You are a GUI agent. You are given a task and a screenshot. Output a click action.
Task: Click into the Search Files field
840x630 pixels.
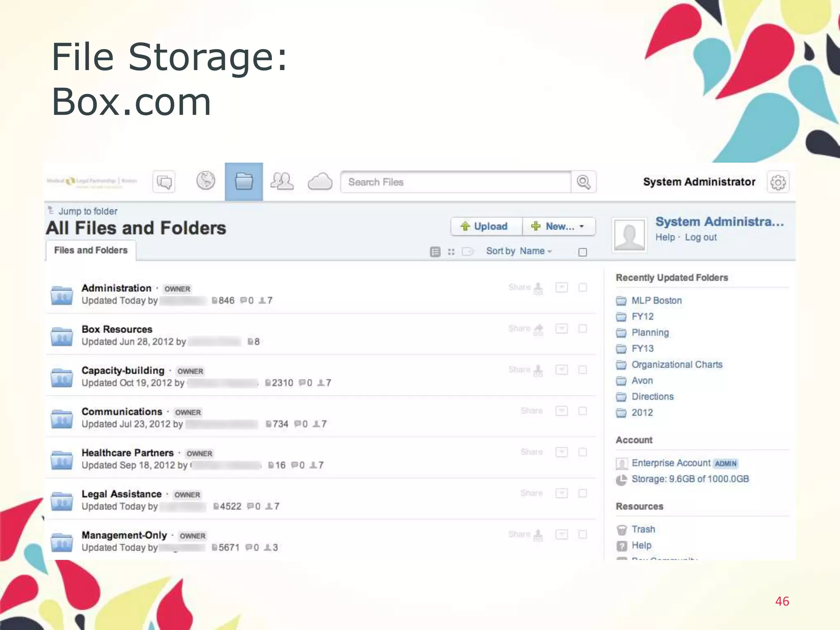point(456,182)
